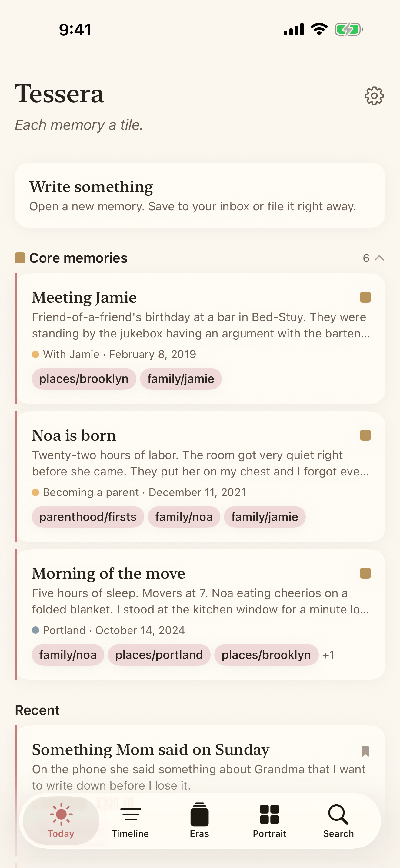400x868 pixels.
Task: Tap the blue Portland location dot
Action: tap(36, 630)
